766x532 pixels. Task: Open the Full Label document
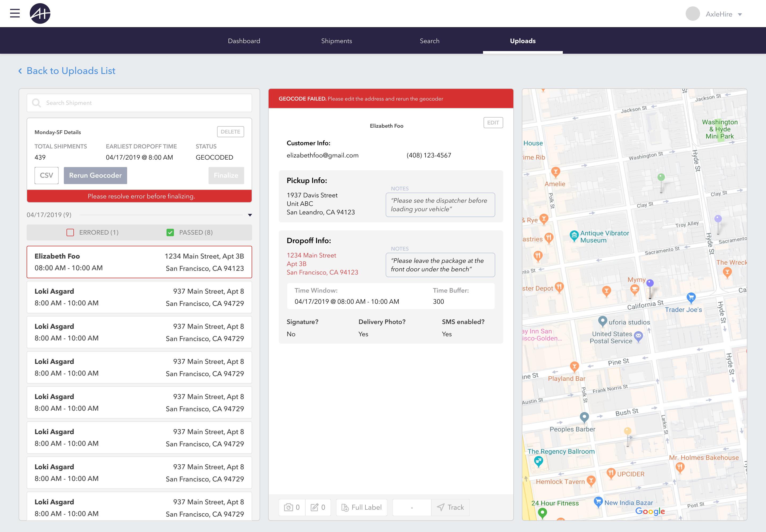362,507
